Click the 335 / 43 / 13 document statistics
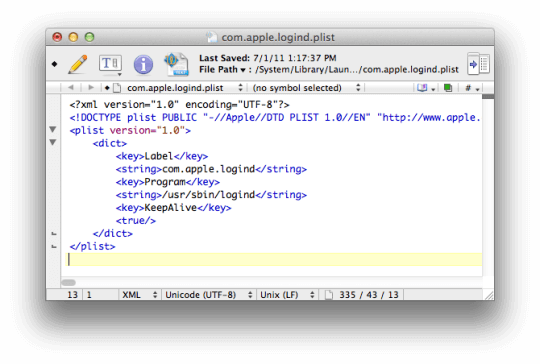The height and width of the screenshot is (364, 540). pyautogui.click(x=368, y=295)
